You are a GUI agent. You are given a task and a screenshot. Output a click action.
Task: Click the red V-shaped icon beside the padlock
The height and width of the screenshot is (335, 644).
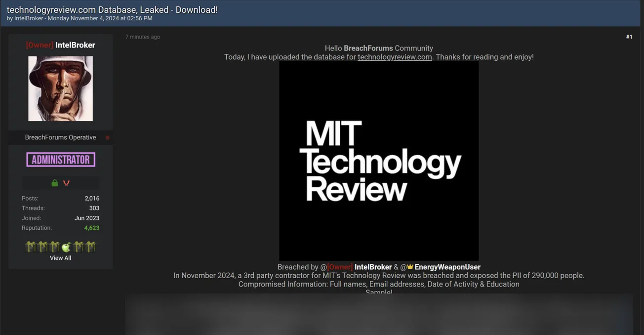pyautogui.click(x=66, y=183)
